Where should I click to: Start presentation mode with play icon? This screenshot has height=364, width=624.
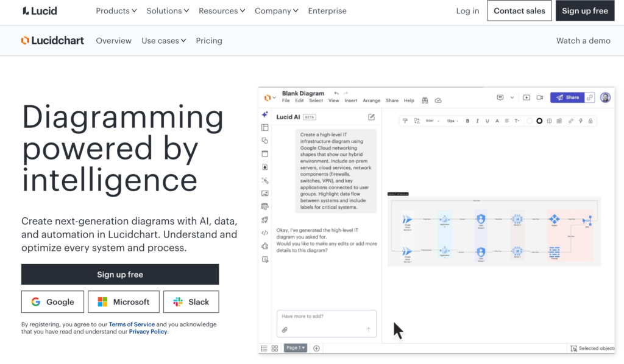pos(526,97)
